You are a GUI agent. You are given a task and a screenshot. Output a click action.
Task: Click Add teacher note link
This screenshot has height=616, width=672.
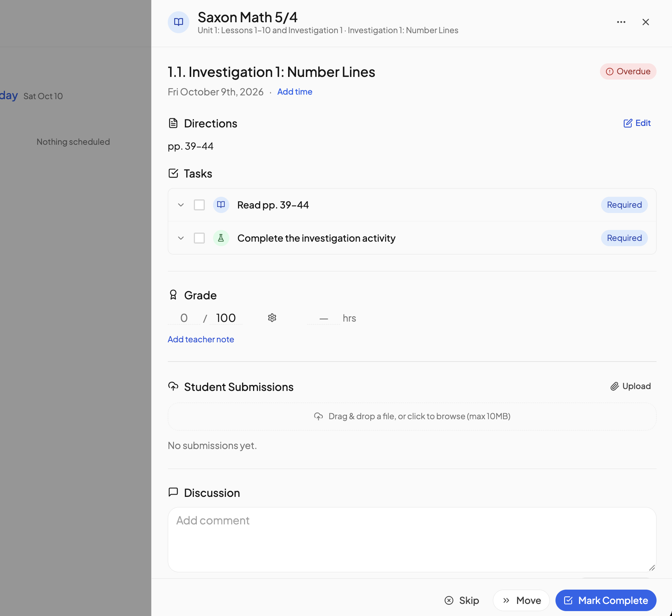pos(201,339)
